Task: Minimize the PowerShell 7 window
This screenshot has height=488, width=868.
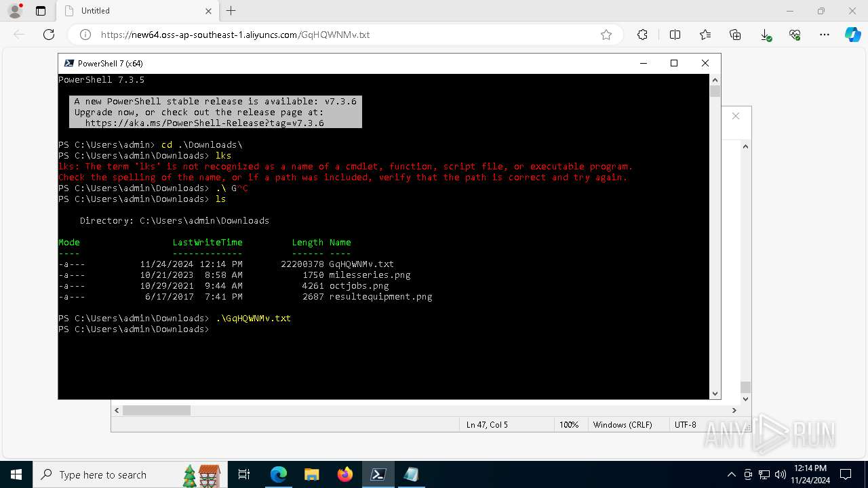Action: (643, 63)
